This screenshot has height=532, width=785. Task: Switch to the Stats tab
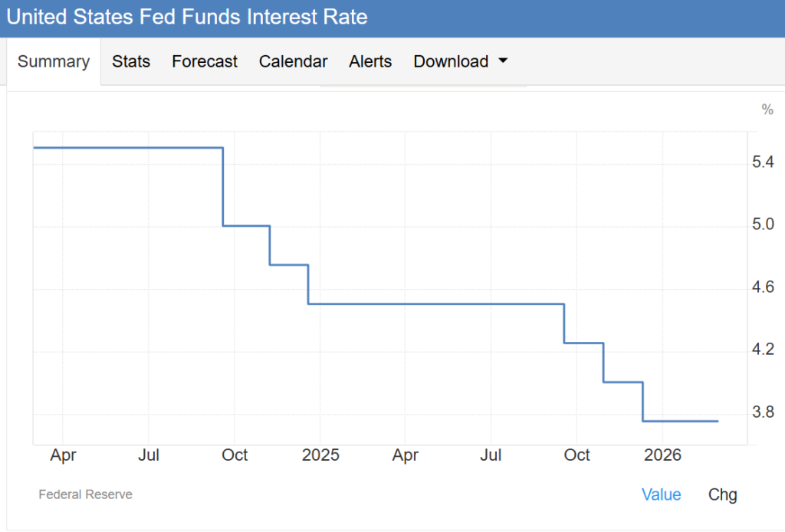131,62
